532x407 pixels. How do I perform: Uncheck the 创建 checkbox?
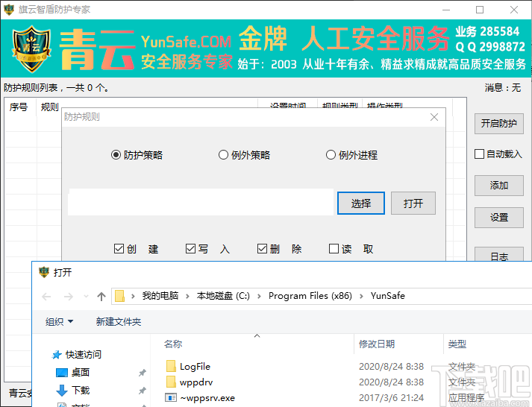pyautogui.click(x=119, y=249)
